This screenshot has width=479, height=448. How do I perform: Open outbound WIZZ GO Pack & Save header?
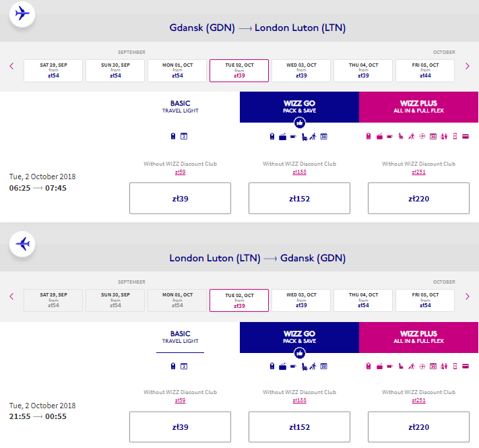point(299,107)
